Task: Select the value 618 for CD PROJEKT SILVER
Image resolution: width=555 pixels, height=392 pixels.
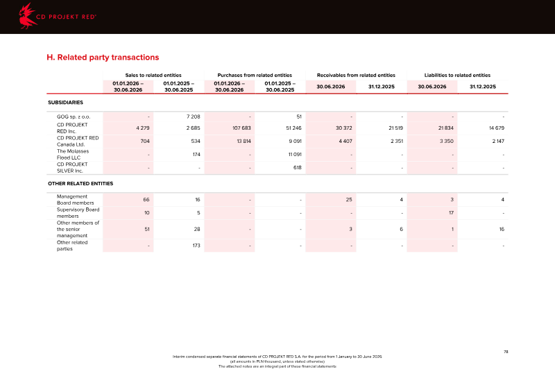Action: click(298, 167)
